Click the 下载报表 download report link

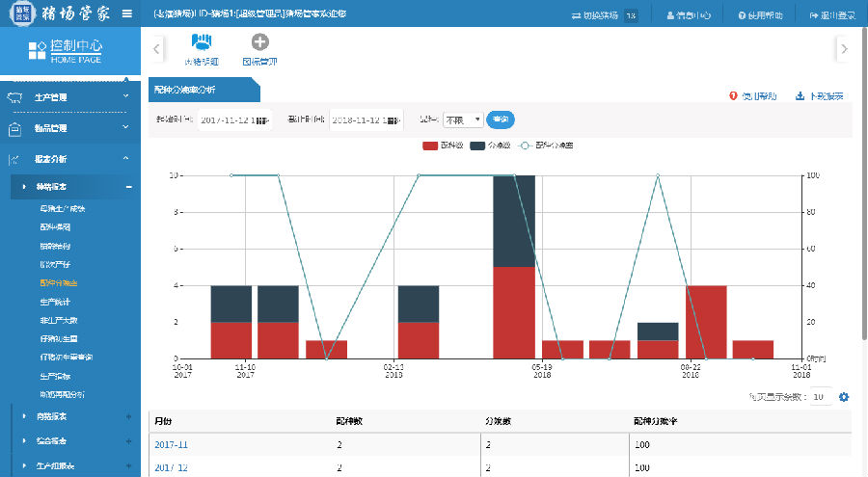click(820, 96)
